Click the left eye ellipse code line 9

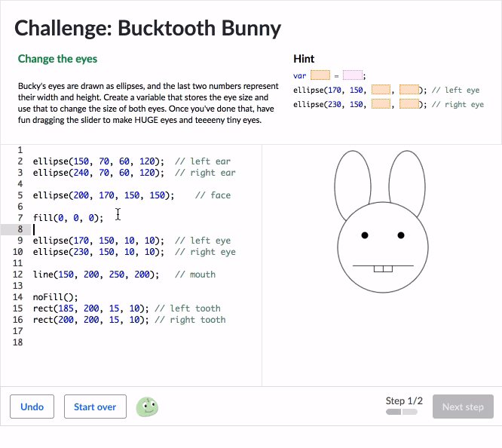[132, 241]
